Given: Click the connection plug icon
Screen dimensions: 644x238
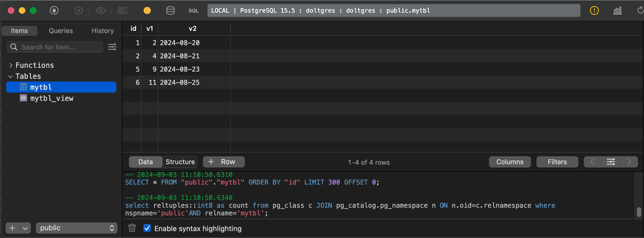Looking at the screenshot, I should [54, 11].
